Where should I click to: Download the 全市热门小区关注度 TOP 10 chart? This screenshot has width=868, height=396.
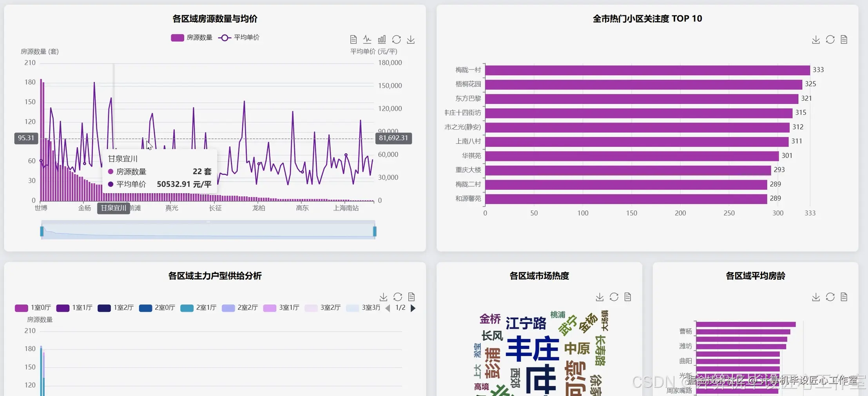[x=816, y=39]
